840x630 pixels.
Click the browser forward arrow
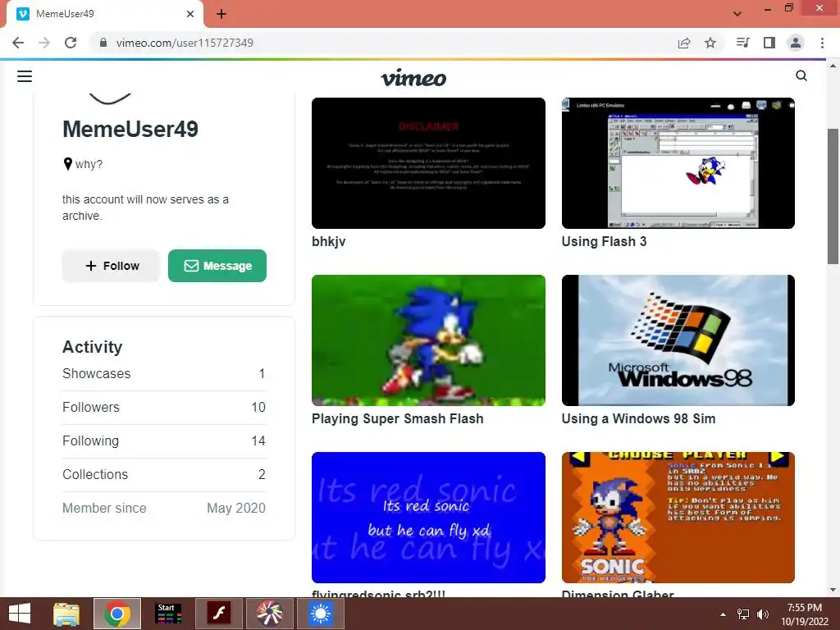coord(44,43)
